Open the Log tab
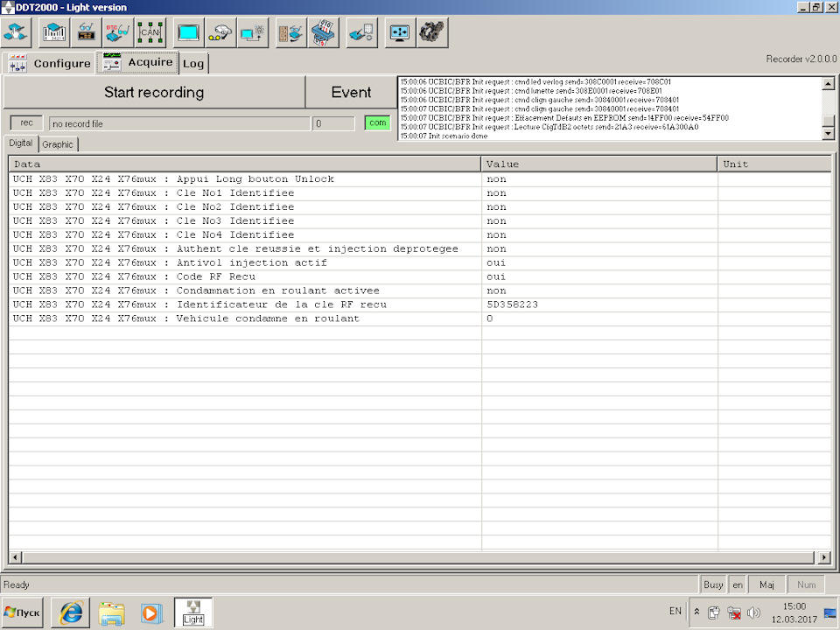840x630 pixels. coord(192,64)
